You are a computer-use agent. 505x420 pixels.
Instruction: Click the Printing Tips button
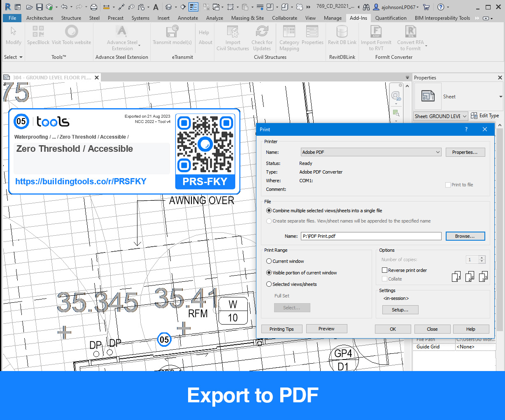point(282,329)
